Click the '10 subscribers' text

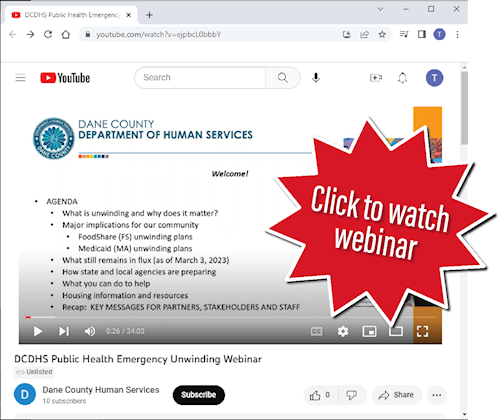coord(64,401)
